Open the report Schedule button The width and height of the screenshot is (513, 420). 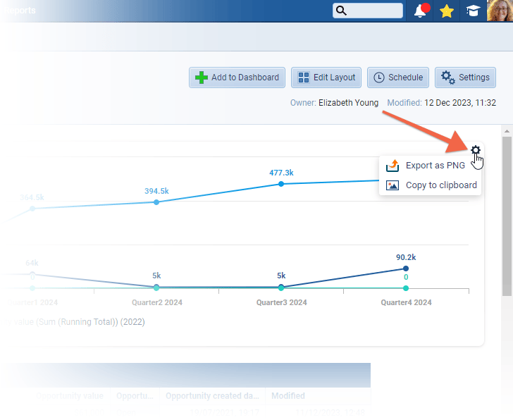[398, 78]
